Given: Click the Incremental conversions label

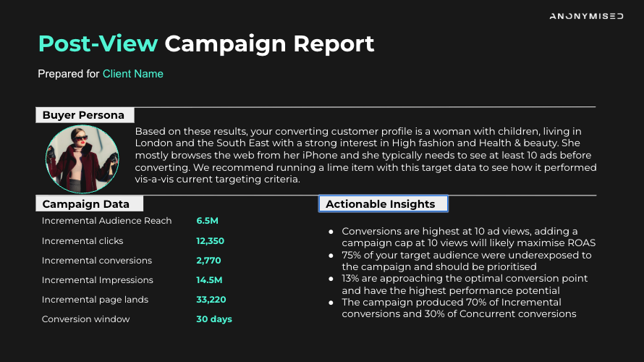Looking at the screenshot, I should [x=97, y=260].
